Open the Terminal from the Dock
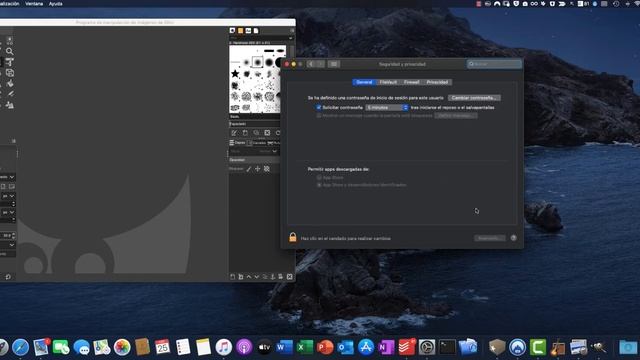The image size is (640, 360). coord(447,347)
